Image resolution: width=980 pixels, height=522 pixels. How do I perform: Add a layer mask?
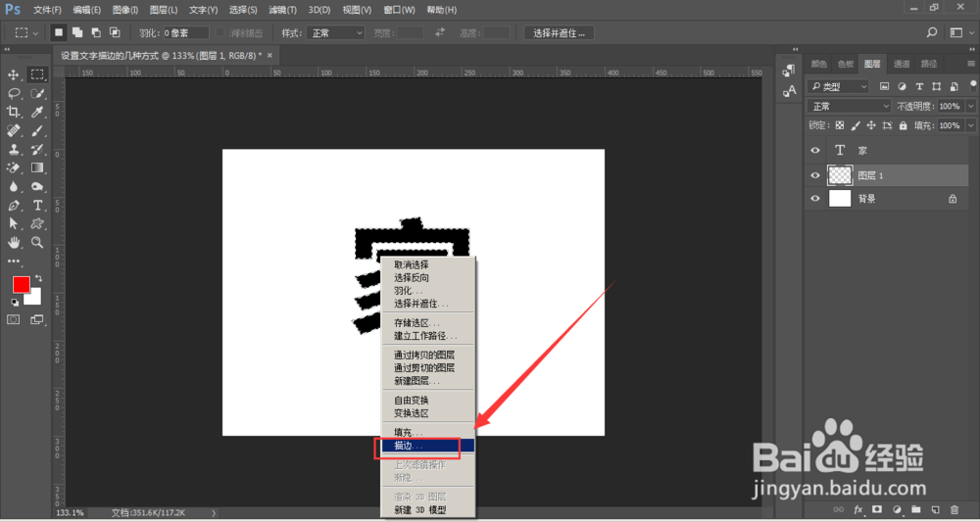877,509
